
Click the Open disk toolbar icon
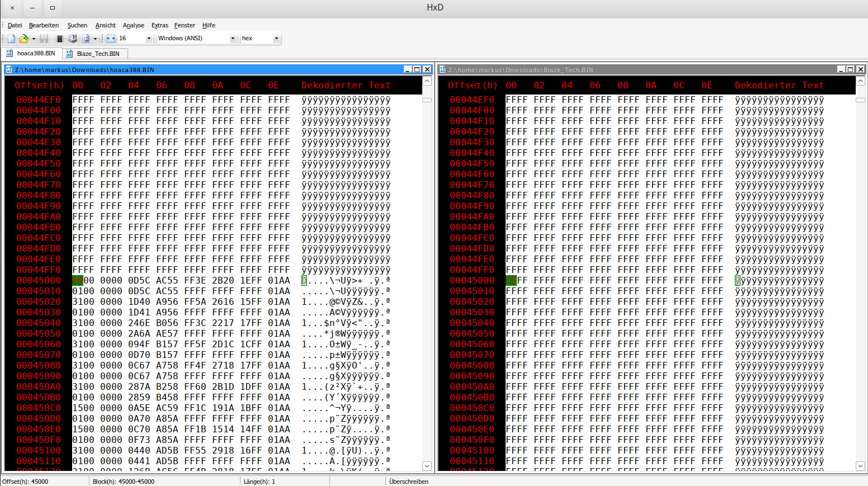pyautogui.click(x=73, y=39)
